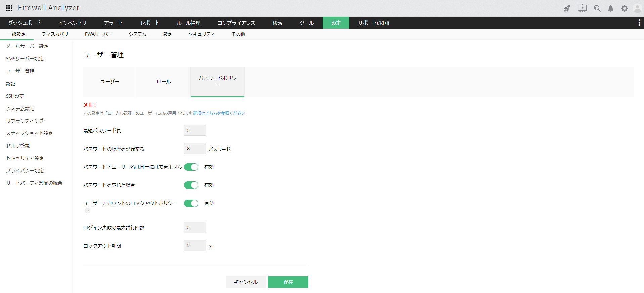Viewport: 644px width, 293px height.
Task: Open システム設定 in sidebar
Action: pos(20,109)
